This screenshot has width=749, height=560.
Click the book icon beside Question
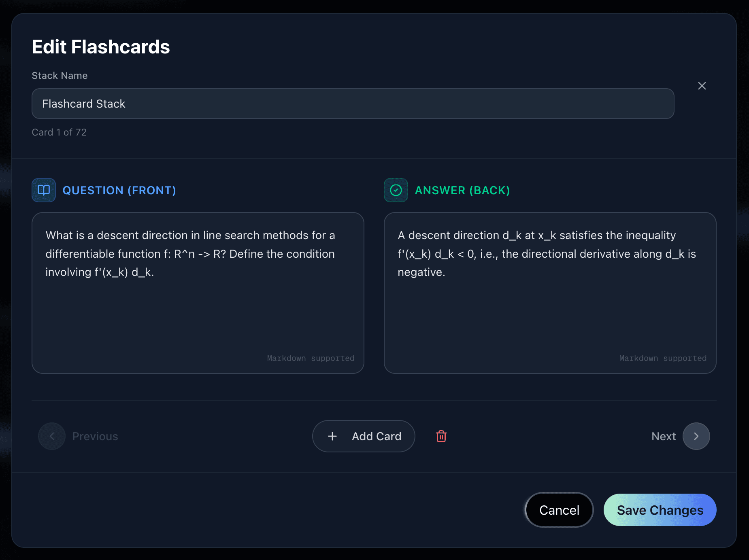point(44,190)
